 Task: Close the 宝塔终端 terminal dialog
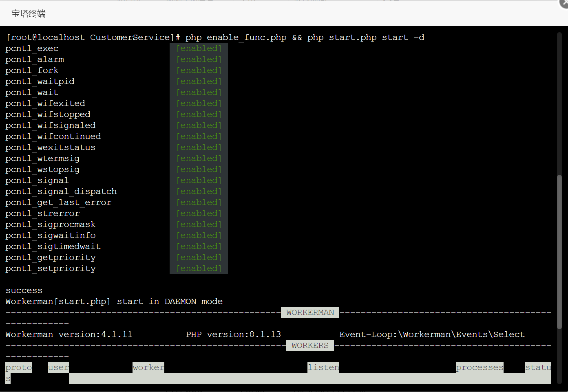tap(564, 2)
